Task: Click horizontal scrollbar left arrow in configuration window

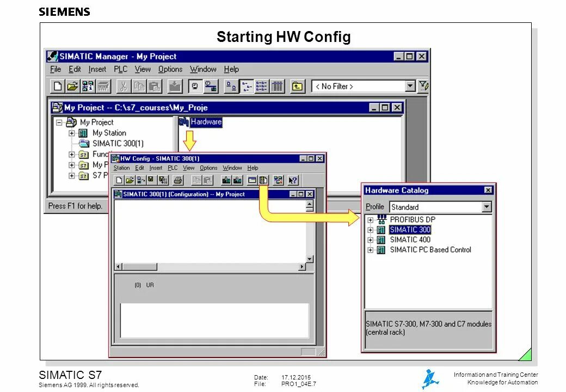Action: pyautogui.click(x=119, y=267)
